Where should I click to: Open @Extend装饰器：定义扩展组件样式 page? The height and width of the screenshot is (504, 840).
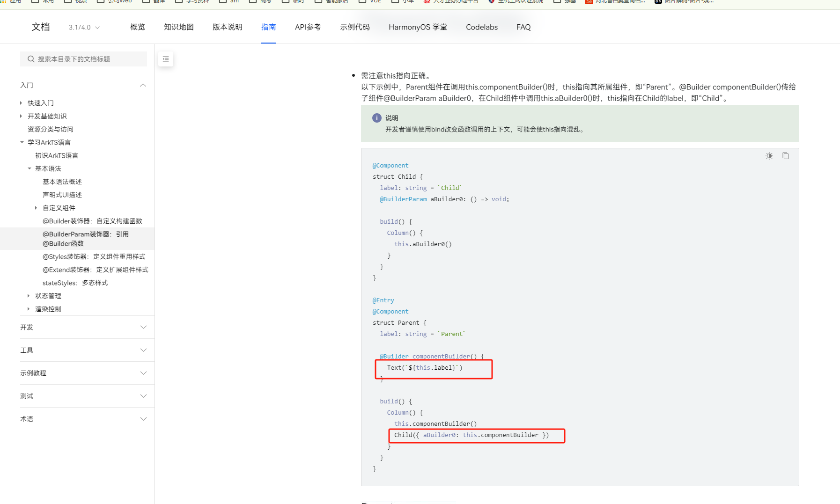[x=96, y=270]
